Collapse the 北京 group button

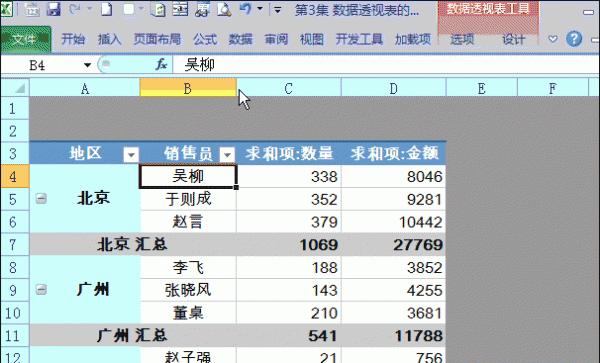41,198
